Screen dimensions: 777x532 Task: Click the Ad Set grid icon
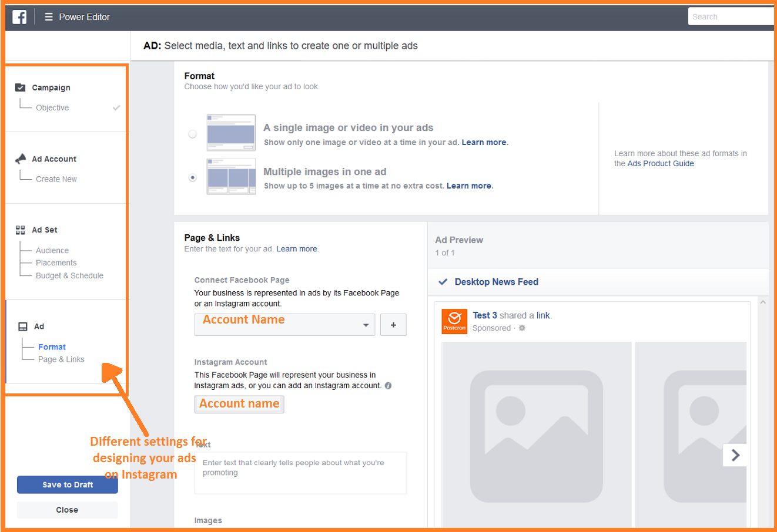[21, 230]
